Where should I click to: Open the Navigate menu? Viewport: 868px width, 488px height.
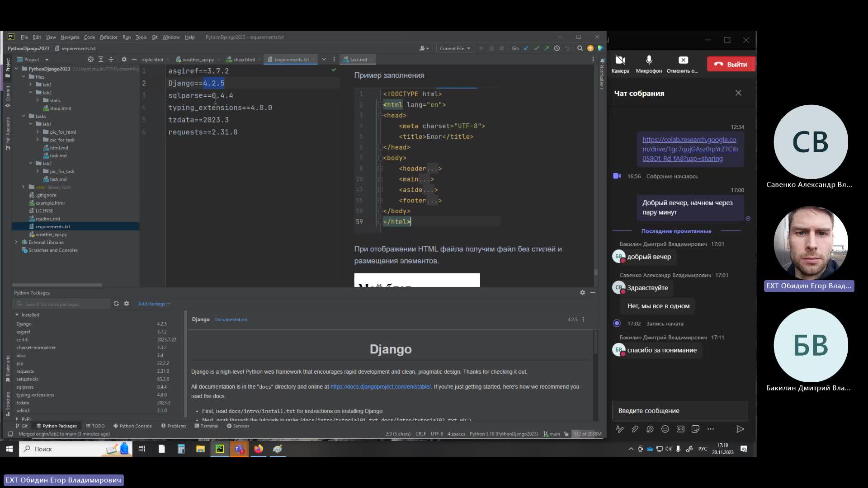pyautogui.click(x=70, y=37)
